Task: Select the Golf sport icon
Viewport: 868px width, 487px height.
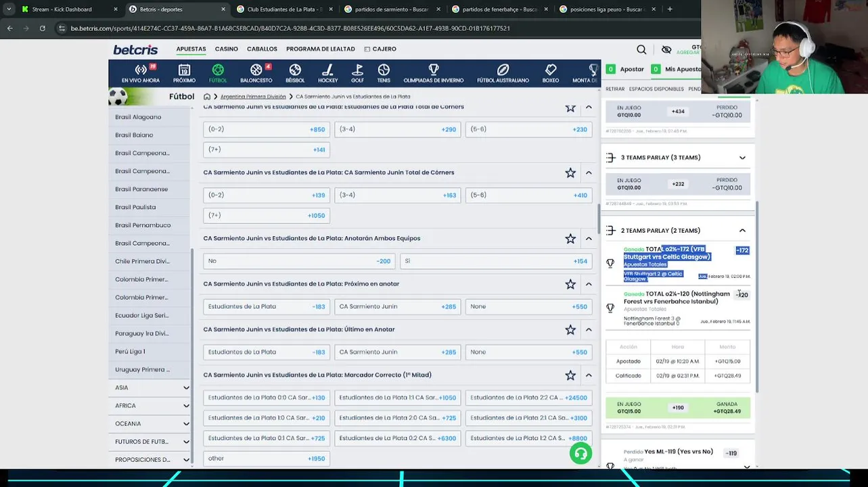Action: (x=357, y=74)
